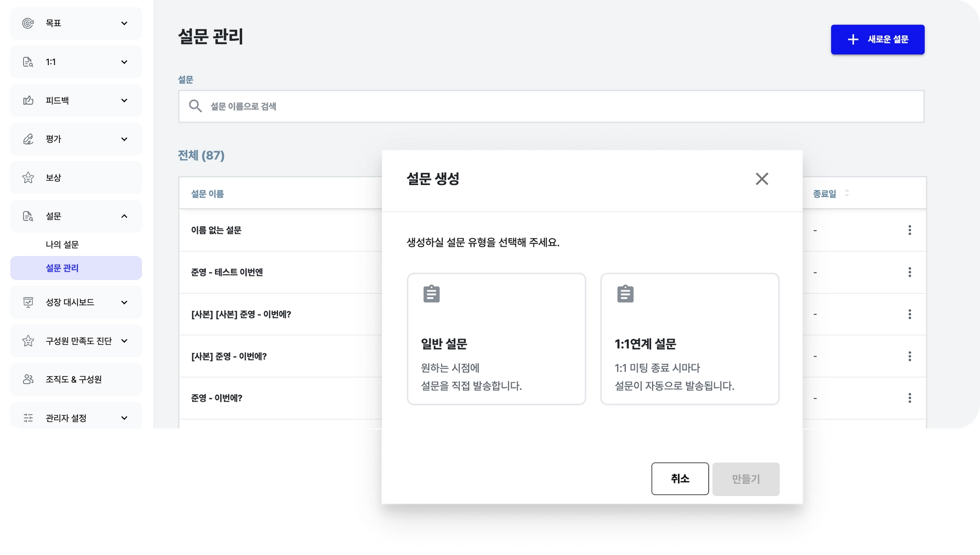This screenshot has height=555, width=980.
Task: Select the 일반 설문 survey type card
Action: click(496, 339)
